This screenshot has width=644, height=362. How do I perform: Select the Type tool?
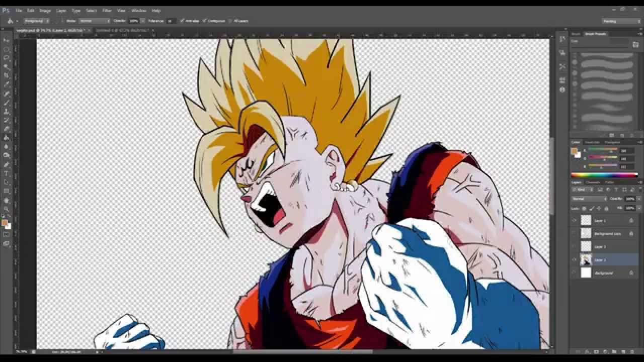(7, 173)
